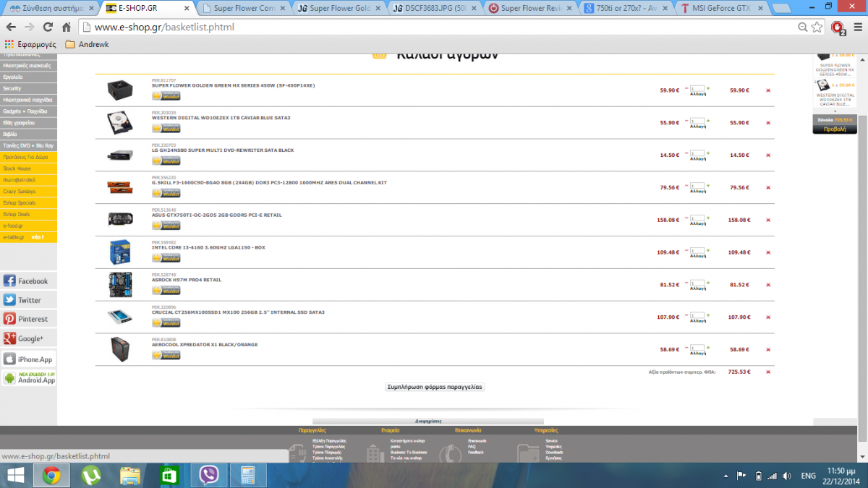868x488 pixels.
Task: Click the quantity field for ASUS GTX750TI
Action: [697, 218]
